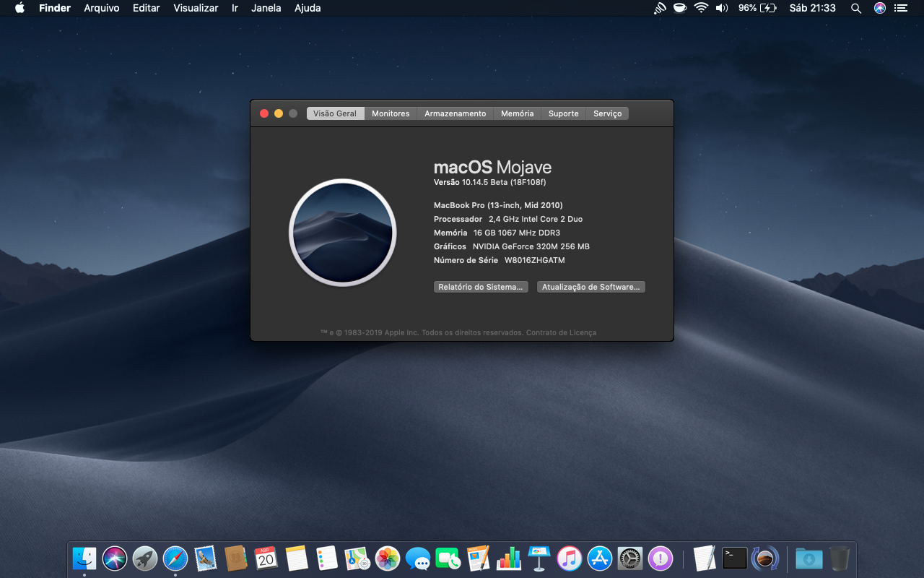Close the About This Mac window

[x=264, y=113]
